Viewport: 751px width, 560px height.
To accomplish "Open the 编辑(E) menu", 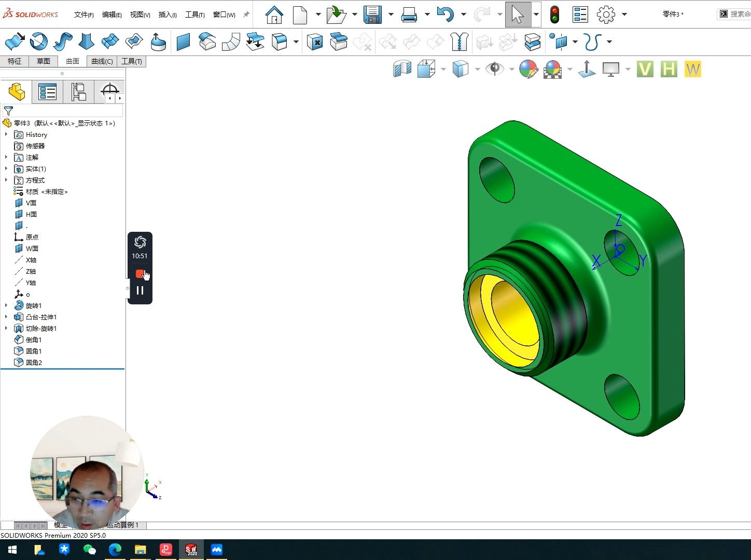I will (112, 15).
